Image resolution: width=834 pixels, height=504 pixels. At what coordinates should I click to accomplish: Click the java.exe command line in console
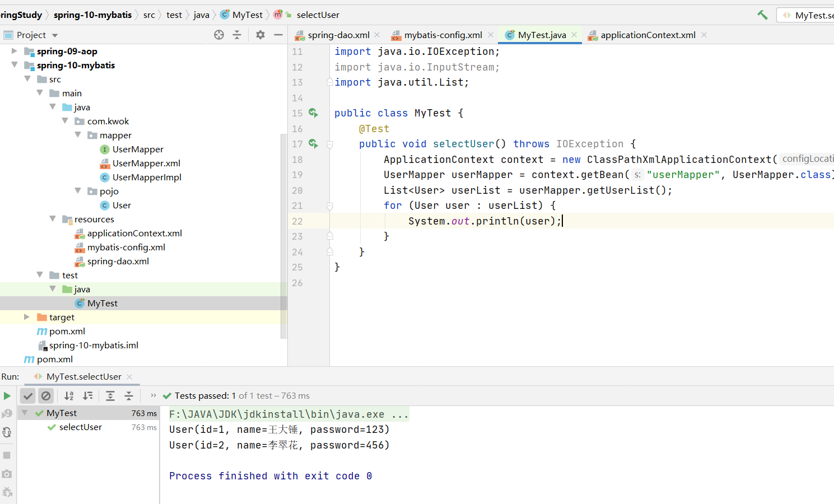[288, 414]
